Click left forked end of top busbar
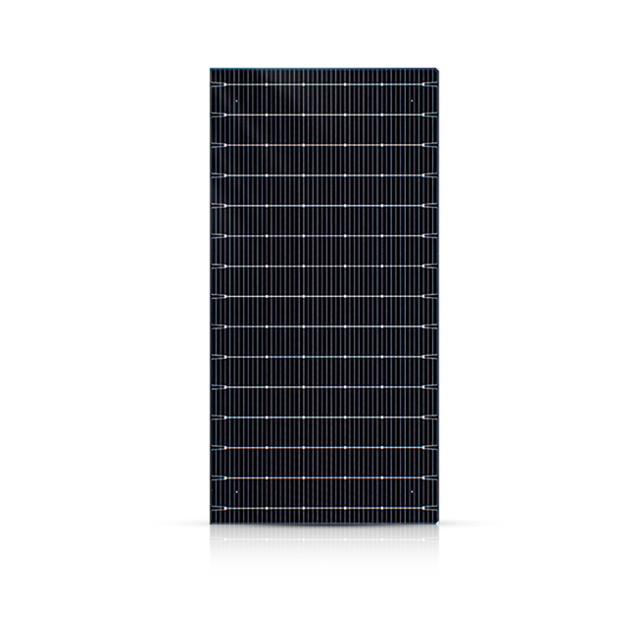Viewport: 644px width, 644px height. 218,84
